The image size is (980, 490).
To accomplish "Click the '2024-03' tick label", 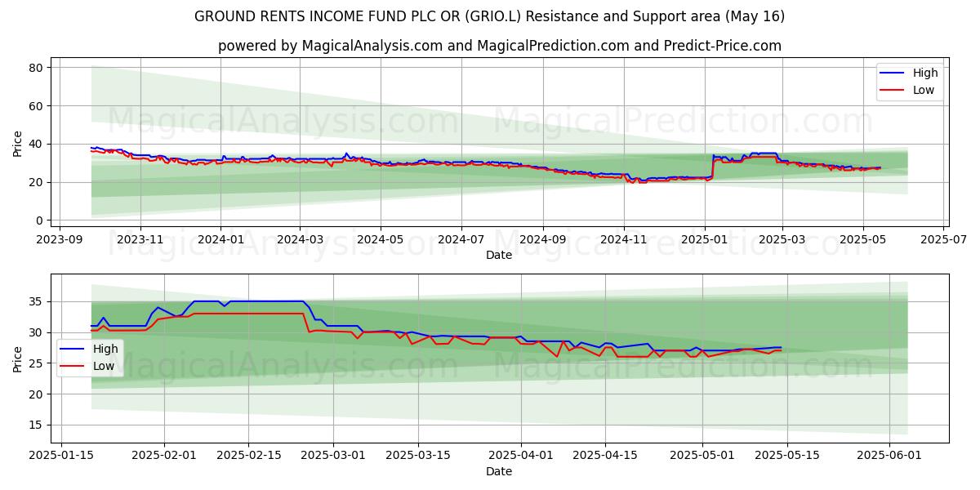I will 300,239.
